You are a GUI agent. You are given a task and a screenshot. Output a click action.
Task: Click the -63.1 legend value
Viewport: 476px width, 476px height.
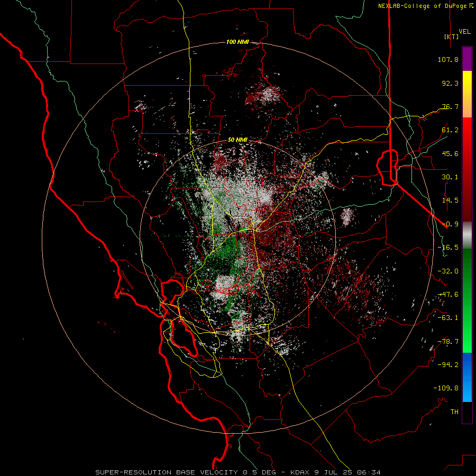click(x=448, y=318)
